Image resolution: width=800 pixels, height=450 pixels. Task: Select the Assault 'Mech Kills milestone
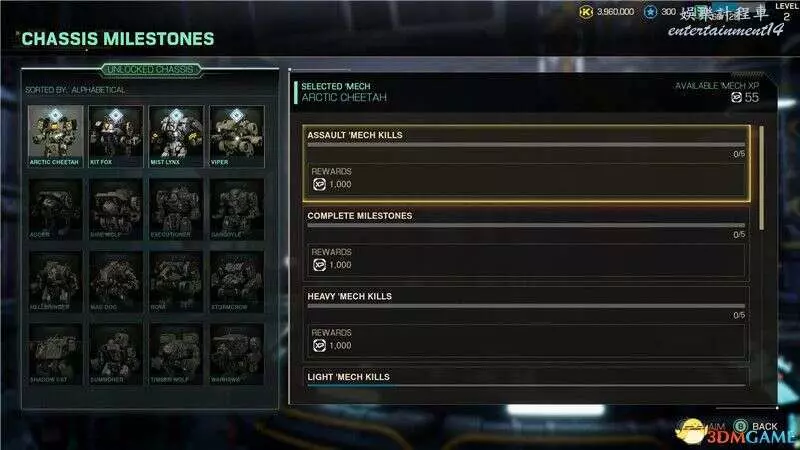[x=527, y=163]
